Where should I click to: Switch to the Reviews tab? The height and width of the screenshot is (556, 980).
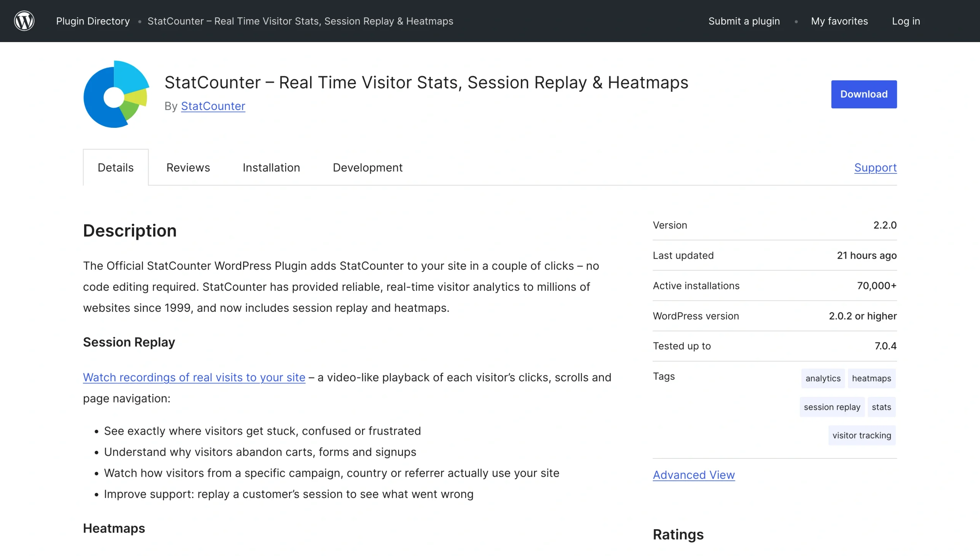coord(188,168)
